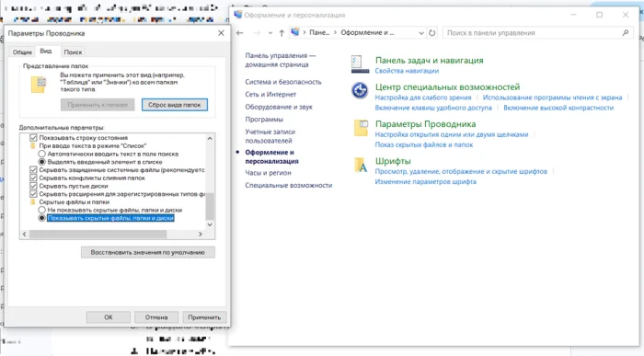The image size is (644, 356).
Task: Click the Параметры Проводника folder icon
Action: (361, 128)
